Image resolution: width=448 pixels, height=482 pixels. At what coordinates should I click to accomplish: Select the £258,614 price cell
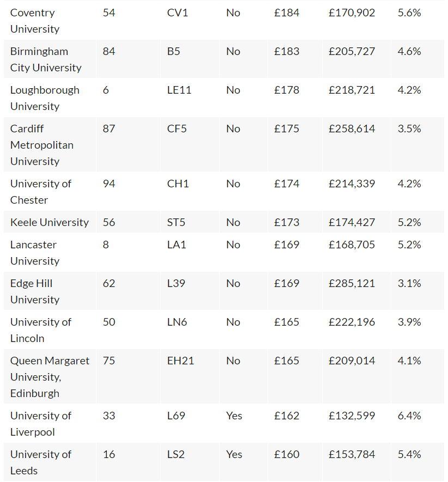(x=352, y=129)
